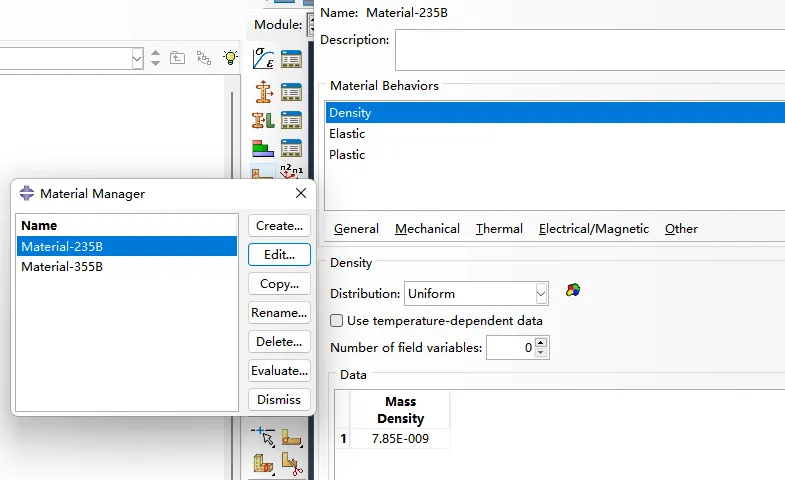Open the Composite Layup Manager icon
785x480 pixels.
click(291, 149)
